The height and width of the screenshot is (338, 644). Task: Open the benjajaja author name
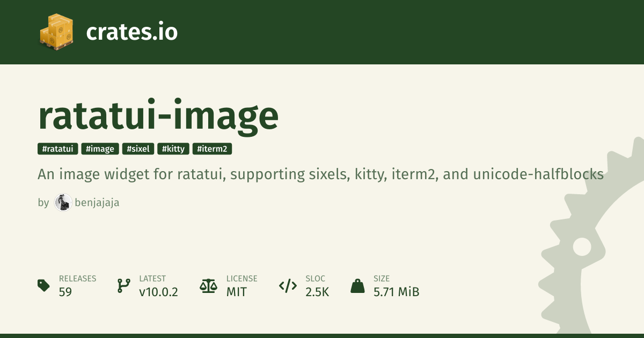point(97,203)
